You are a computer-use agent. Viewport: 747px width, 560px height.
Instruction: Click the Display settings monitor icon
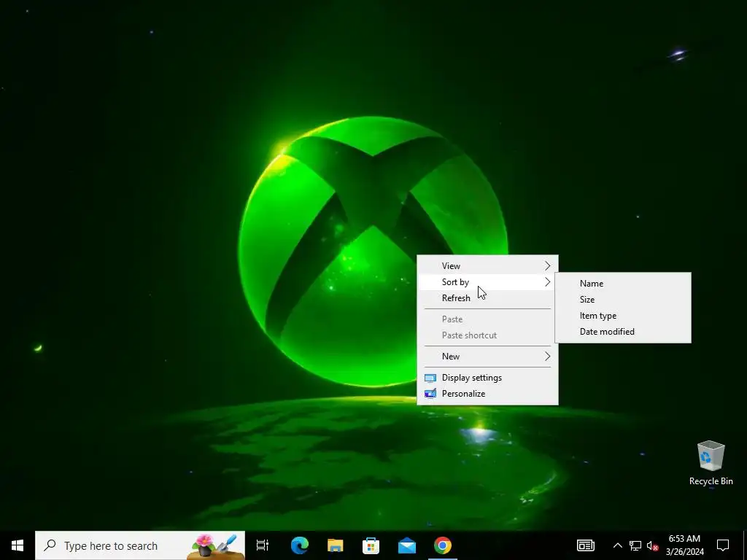(x=430, y=378)
